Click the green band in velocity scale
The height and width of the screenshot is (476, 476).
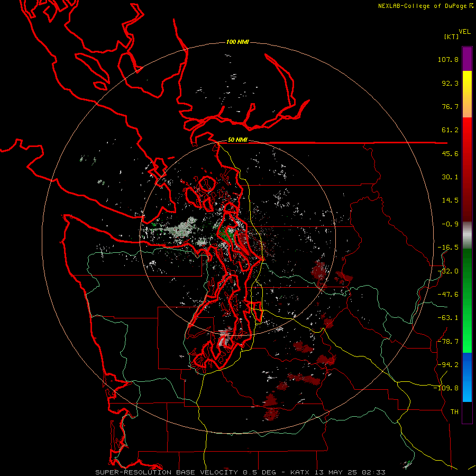(x=467, y=300)
